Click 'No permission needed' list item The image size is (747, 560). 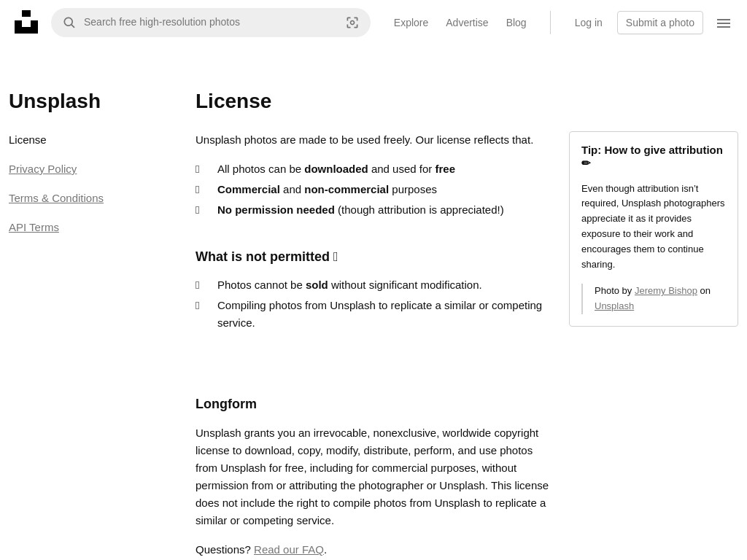tap(360, 210)
